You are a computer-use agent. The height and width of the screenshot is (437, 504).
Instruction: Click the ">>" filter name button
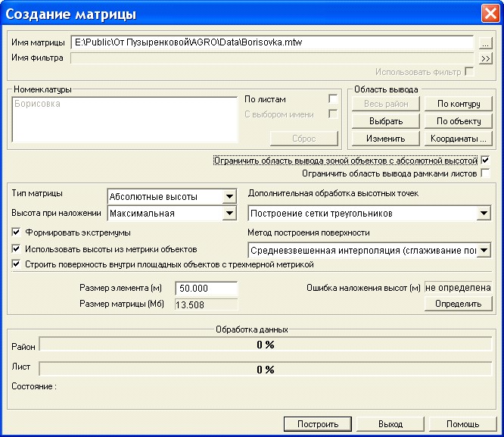click(x=485, y=58)
